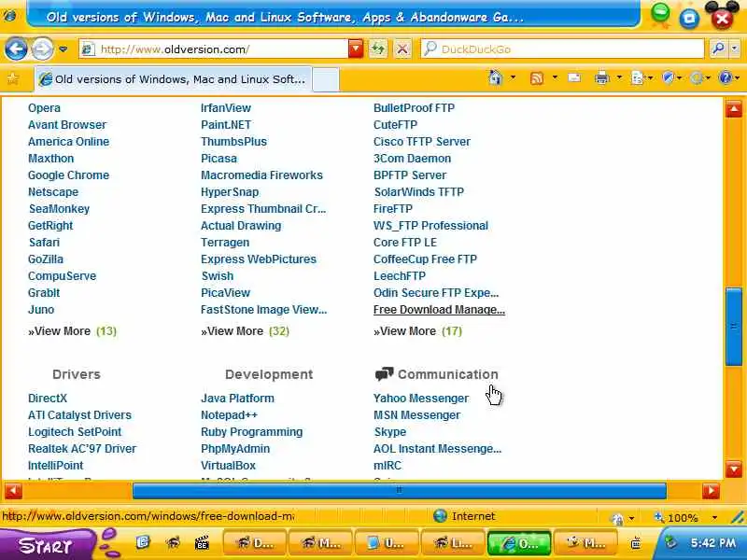This screenshot has width=747, height=560.
Task: Run search with the magnifier button
Action: click(718, 49)
